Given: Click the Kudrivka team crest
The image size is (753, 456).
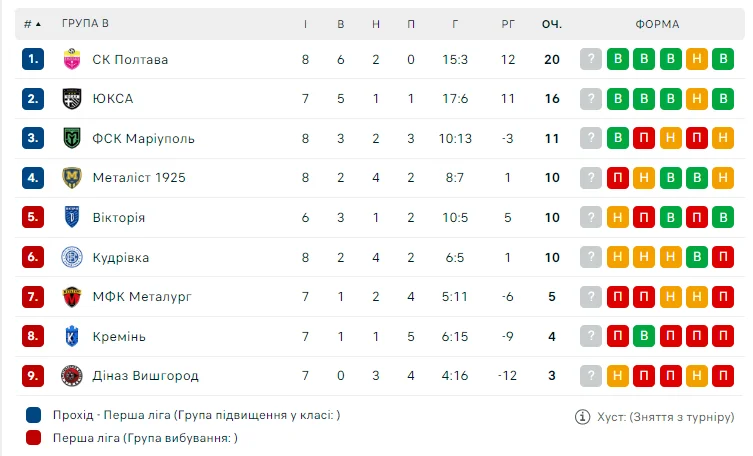Looking at the screenshot, I should click(71, 257).
